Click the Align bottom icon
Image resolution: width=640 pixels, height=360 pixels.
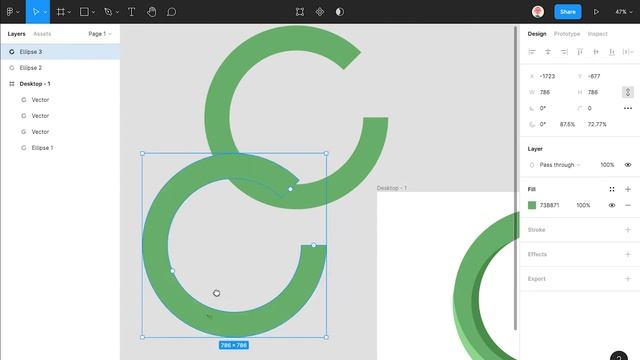coord(612,52)
